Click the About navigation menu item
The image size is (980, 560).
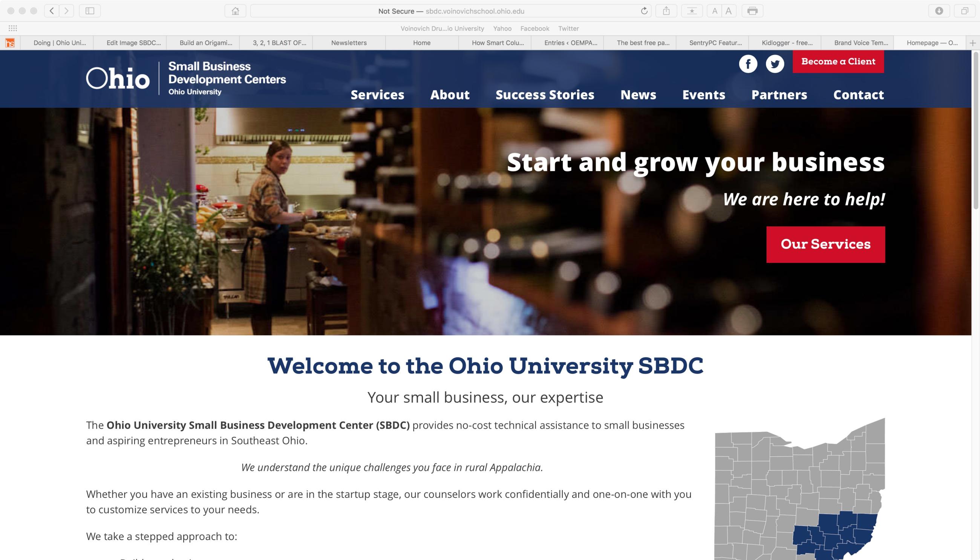(450, 95)
